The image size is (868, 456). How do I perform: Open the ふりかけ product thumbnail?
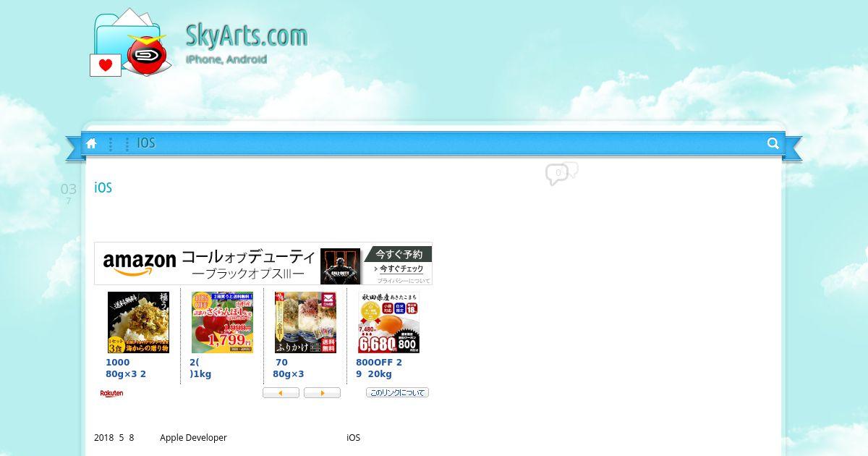(x=305, y=322)
